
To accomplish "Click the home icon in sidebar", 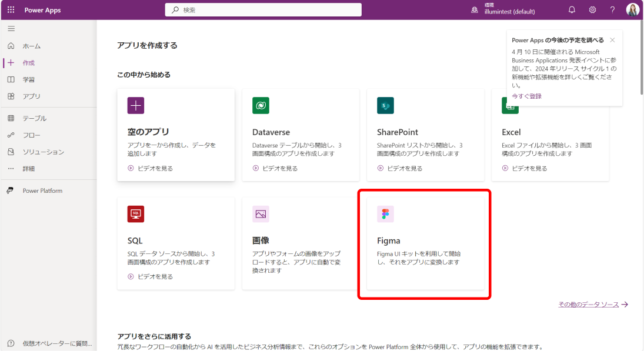I will (11, 46).
